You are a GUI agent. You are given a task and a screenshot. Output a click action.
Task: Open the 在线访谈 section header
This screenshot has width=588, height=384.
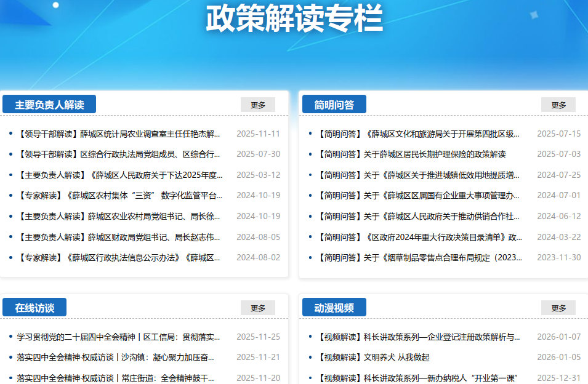click(x=34, y=308)
